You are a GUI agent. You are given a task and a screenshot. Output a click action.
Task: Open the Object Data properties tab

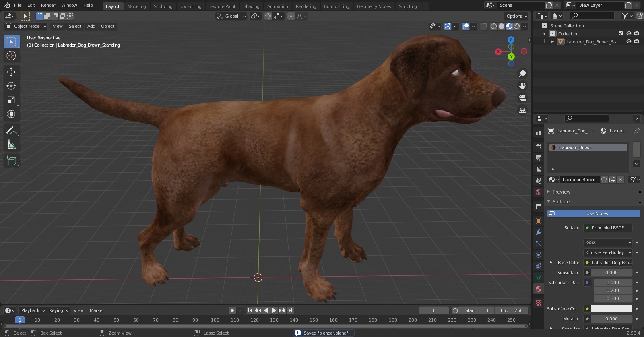point(539,277)
